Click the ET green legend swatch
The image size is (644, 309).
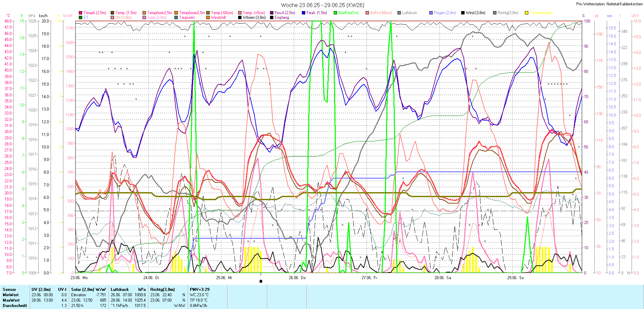tap(80, 17)
